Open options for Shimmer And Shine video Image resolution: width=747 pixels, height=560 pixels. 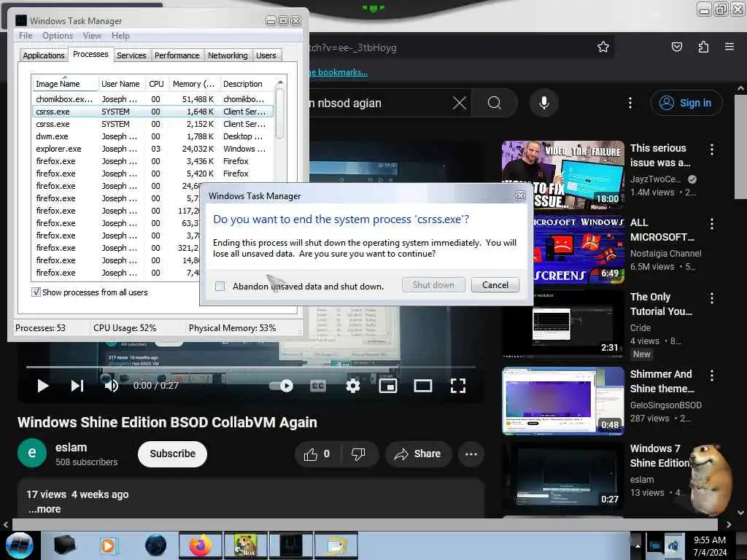(712, 376)
